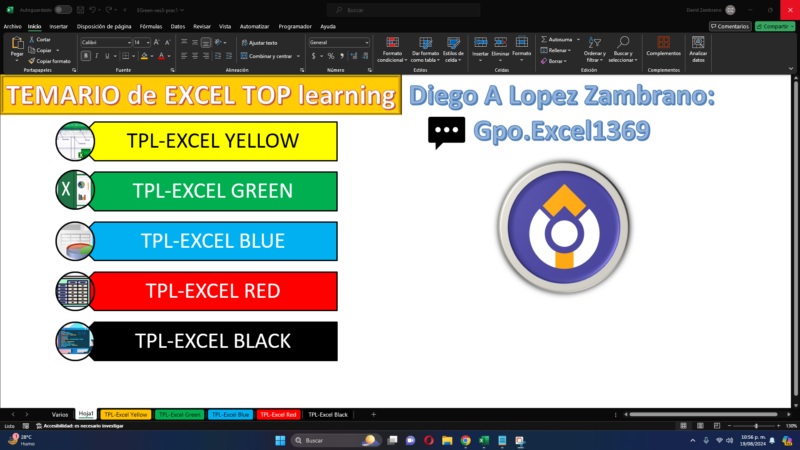Align text to the left
The image size is (800, 450).
pyautogui.click(x=184, y=56)
